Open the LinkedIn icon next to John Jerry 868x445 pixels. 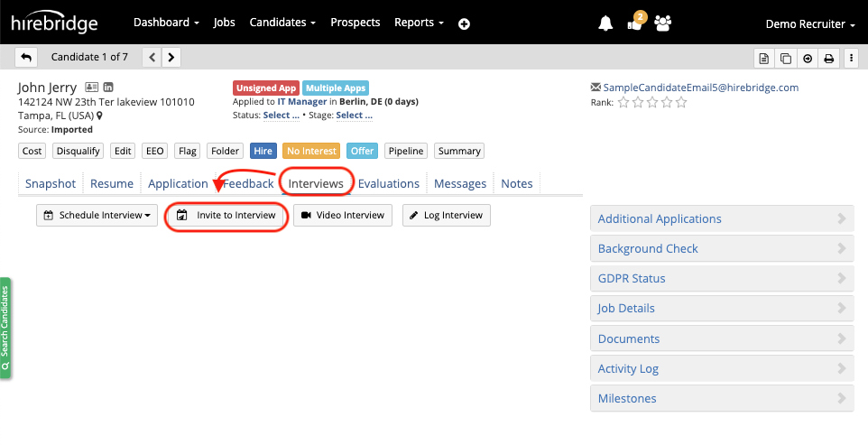pos(108,88)
